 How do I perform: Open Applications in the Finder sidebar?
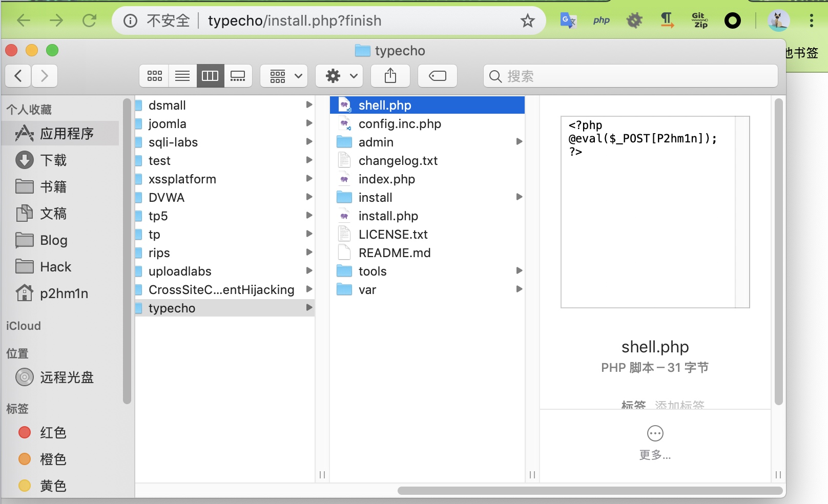coord(61,134)
